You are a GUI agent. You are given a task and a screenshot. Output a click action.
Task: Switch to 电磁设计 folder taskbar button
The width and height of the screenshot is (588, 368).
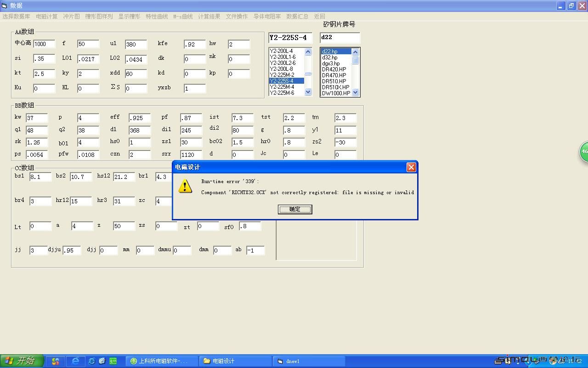(x=236, y=361)
